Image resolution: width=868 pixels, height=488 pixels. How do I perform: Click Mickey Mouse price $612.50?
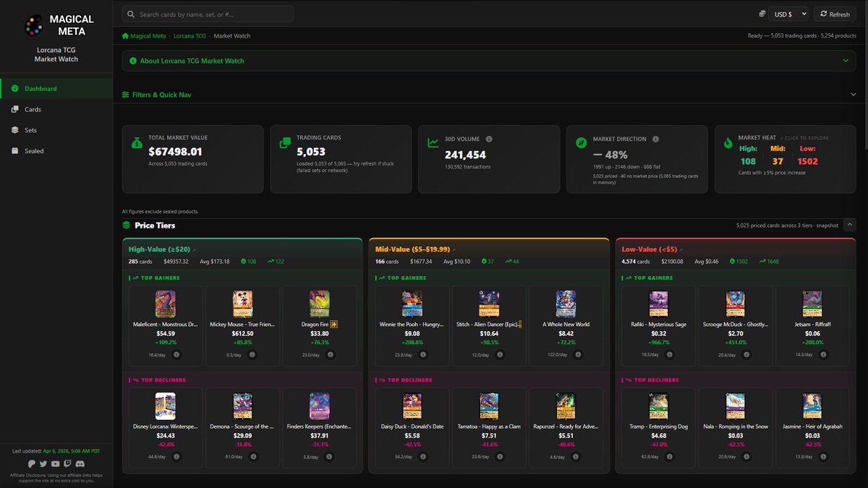[x=242, y=333]
